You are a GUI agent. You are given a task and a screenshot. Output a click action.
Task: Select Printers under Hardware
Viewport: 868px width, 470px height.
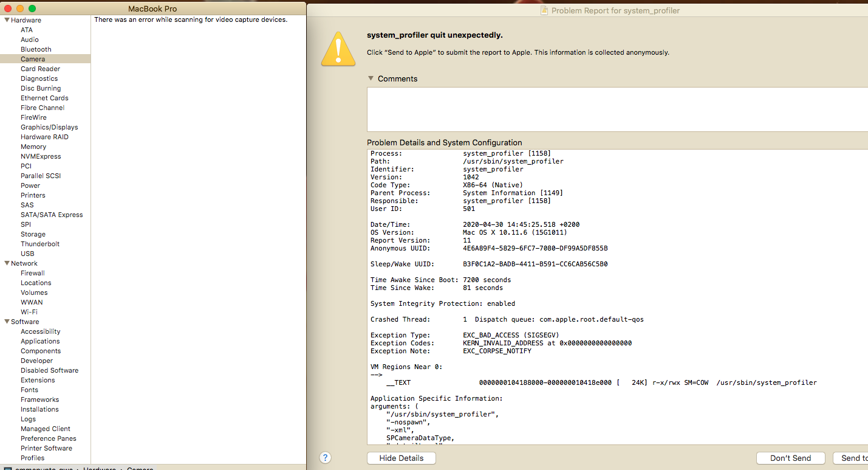[33, 195]
